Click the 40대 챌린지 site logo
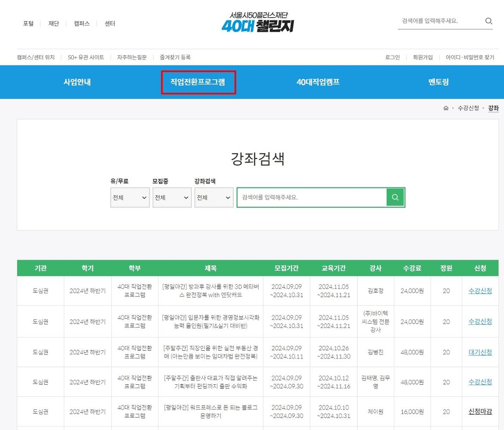Screen dimensions: 504x430 coord(258,22)
